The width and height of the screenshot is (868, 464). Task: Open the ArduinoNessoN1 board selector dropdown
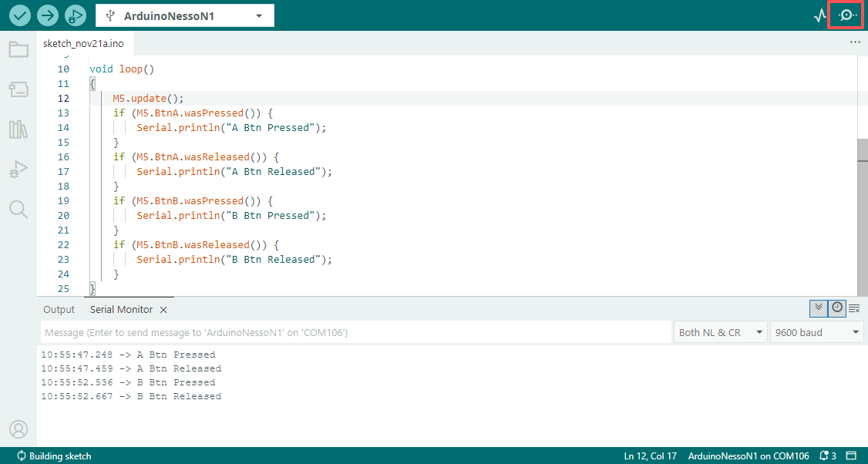[185, 15]
